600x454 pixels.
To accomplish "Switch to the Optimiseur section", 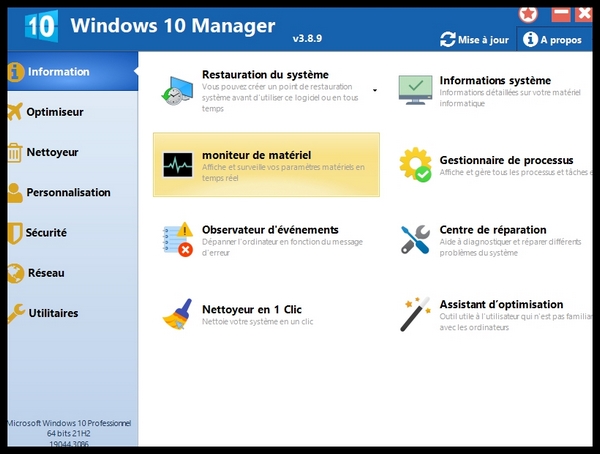I will [x=54, y=112].
